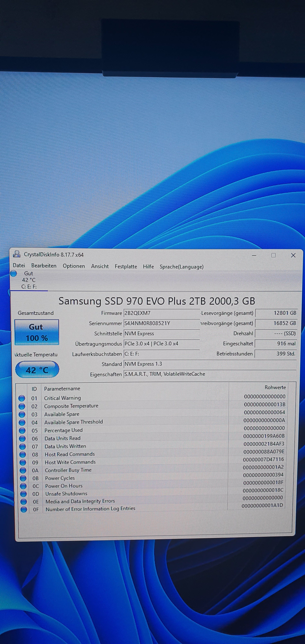Click the Parametername column header
The width and height of the screenshot is (305, 644).
(x=62, y=388)
